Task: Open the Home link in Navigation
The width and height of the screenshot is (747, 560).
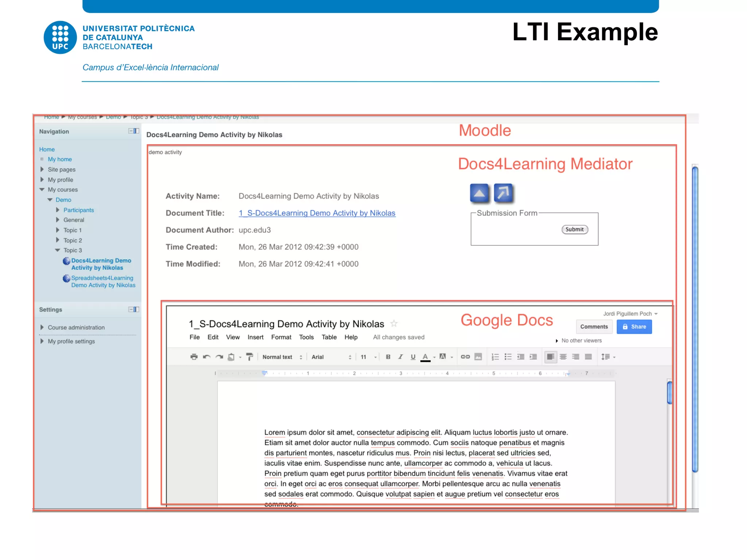Action: tap(47, 149)
